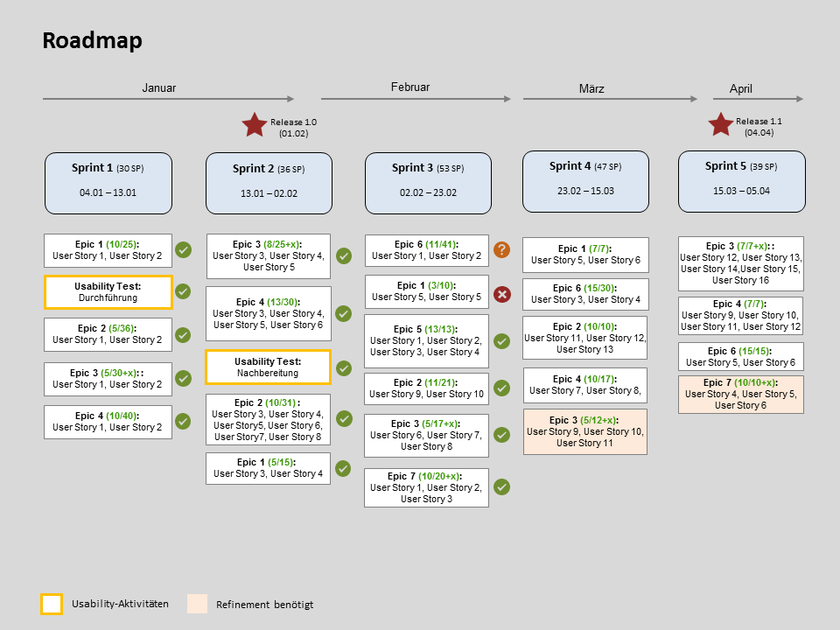Click checkmark beside Epic 2 (10/31)

344,418
